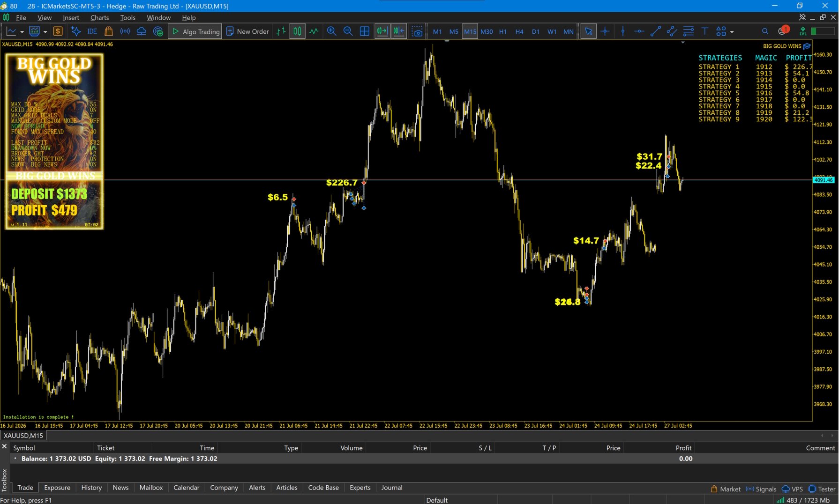Open the MetaEditor IDE
Viewport: 839px width, 504px height.
[92, 31]
